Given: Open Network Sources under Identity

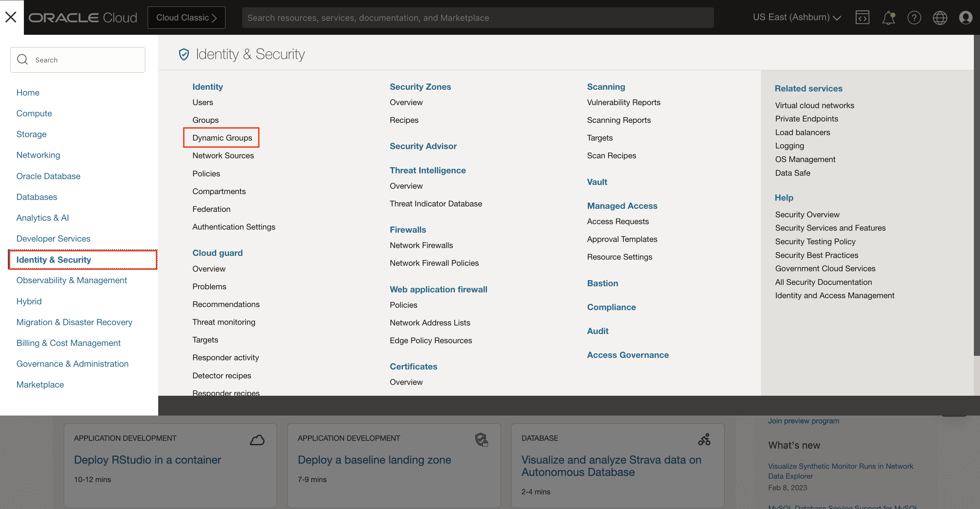Looking at the screenshot, I should tap(223, 155).
